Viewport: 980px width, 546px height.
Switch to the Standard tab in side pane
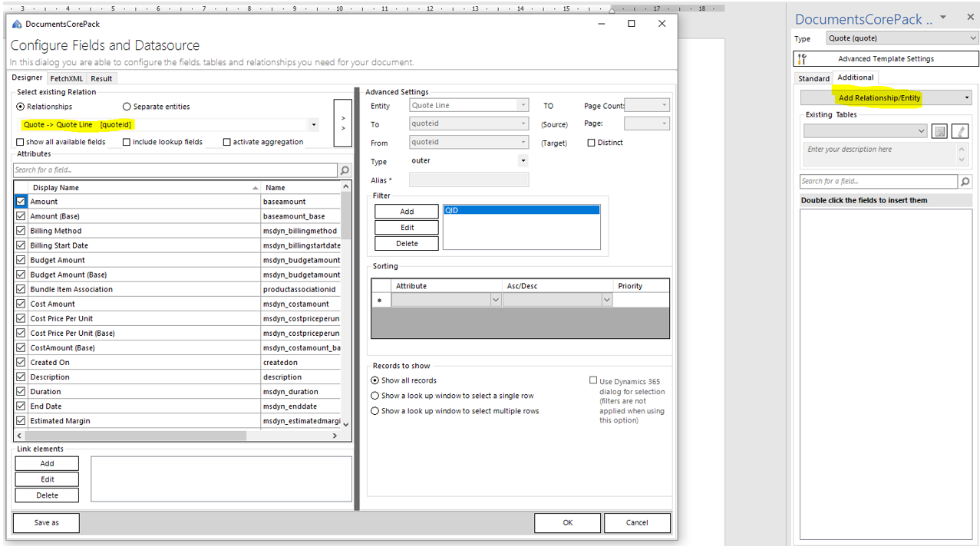813,78
